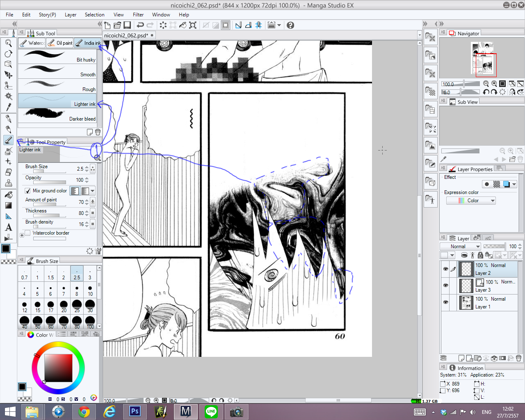
Task: Switch to the Watercolor sub tool tab
Action: coord(32,43)
